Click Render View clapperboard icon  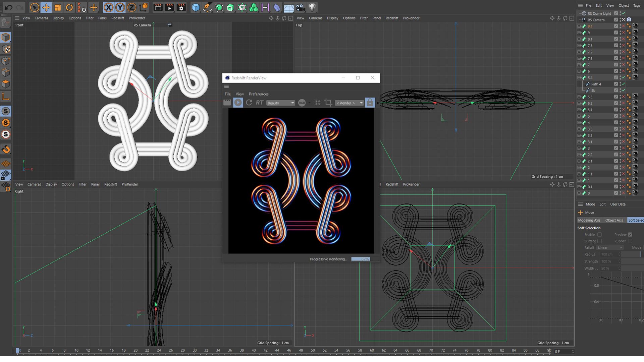pos(158,7)
